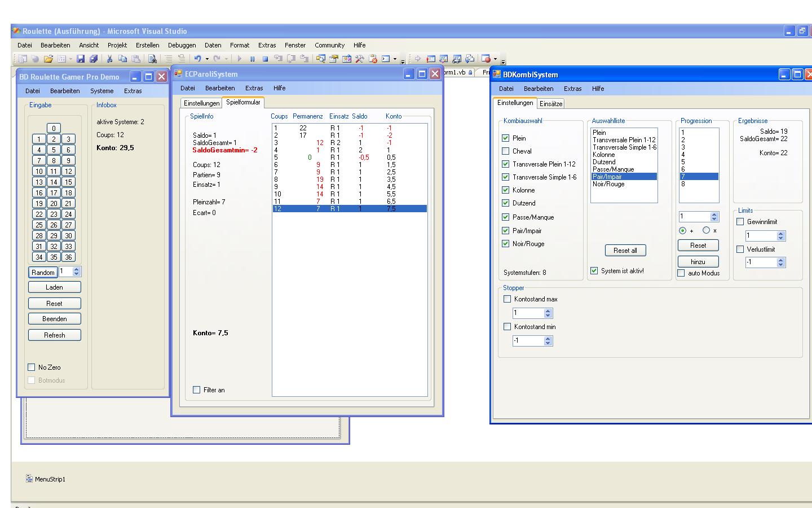This screenshot has width=812, height=508.
Task: Click the Step Out debug icon
Action: (x=304, y=59)
